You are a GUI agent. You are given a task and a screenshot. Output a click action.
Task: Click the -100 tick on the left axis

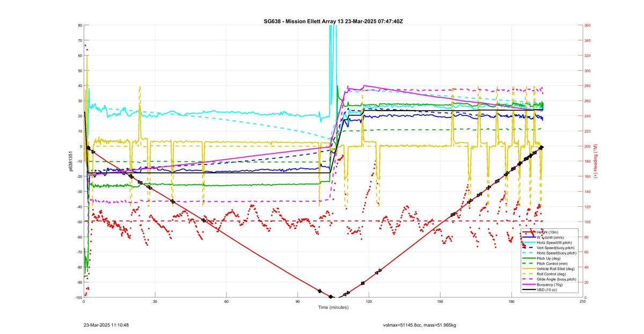click(78, 297)
